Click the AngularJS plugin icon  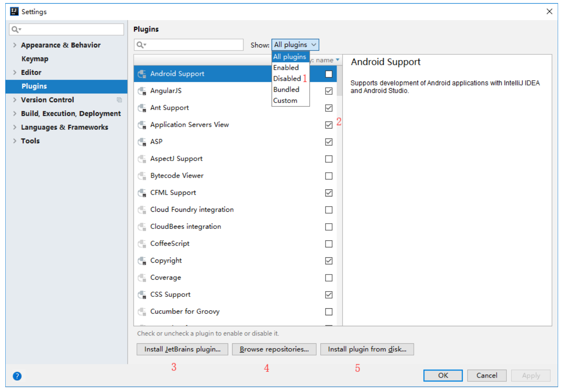click(x=142, y=91)
